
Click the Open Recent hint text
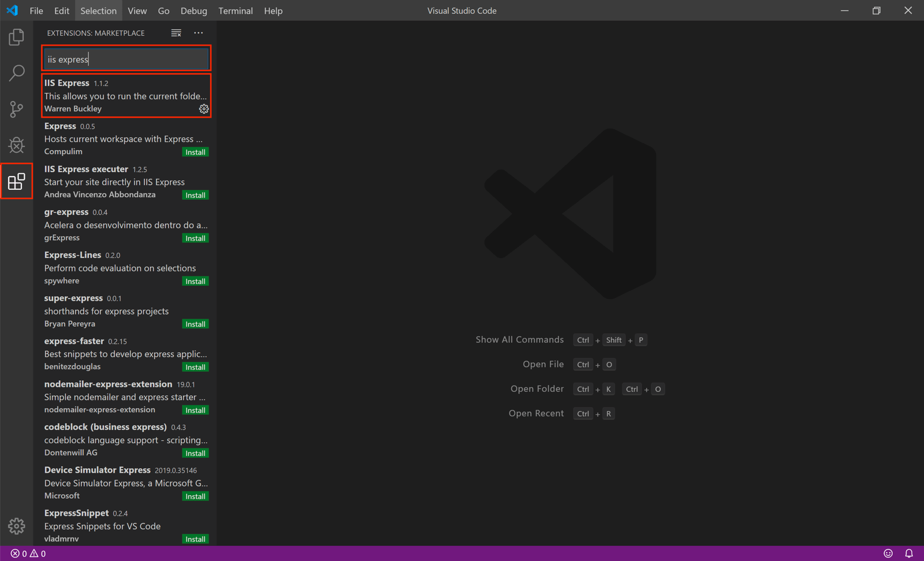[x=536, y=413]
